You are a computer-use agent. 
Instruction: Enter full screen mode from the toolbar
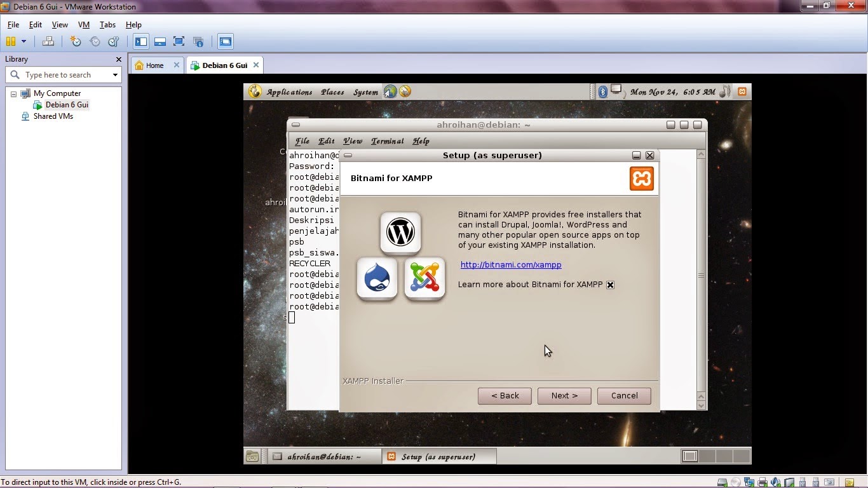coord(179,42)
